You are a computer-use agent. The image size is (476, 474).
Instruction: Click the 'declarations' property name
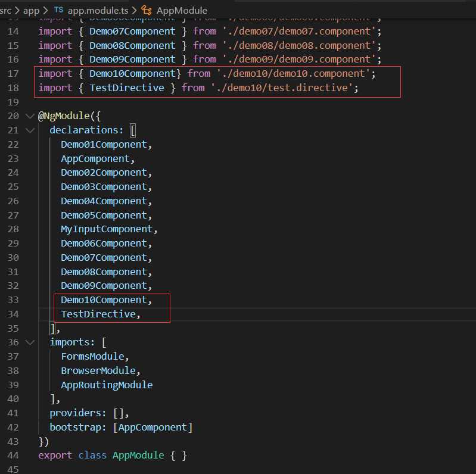[84, 130]
